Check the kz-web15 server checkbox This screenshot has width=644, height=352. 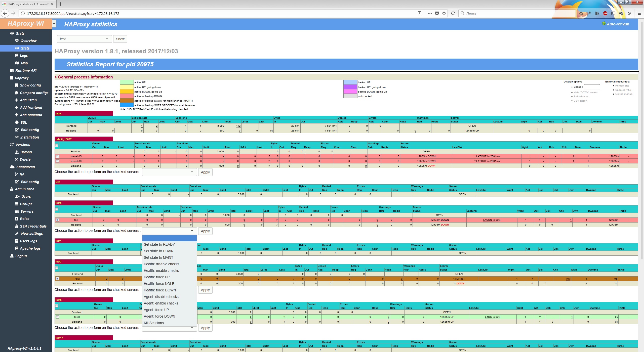57,156
